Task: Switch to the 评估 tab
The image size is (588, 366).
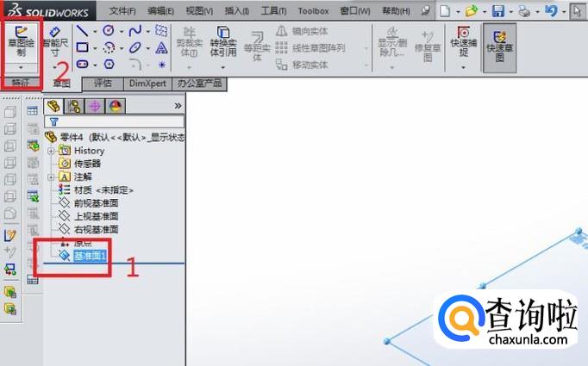Action: tap(103, 84)
